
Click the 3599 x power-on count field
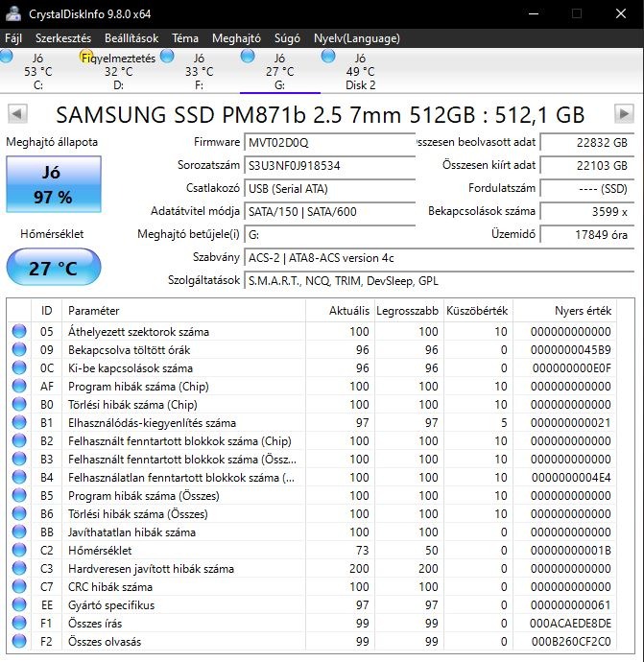587,211
